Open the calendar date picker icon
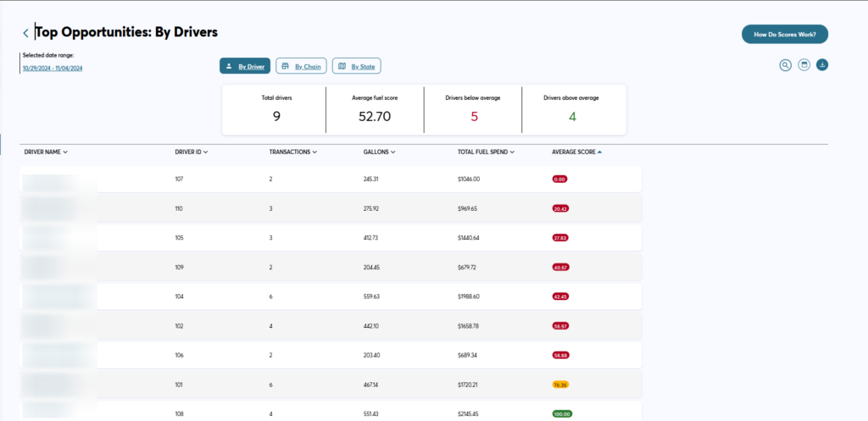The height and width of the screenshot is (421, 868). pos(804,65)
